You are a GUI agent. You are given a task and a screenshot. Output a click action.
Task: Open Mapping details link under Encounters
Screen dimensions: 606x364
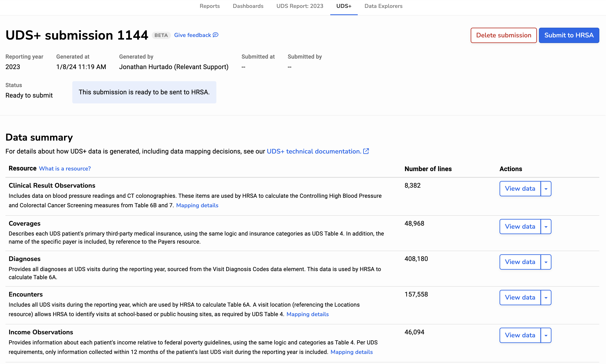307,314
